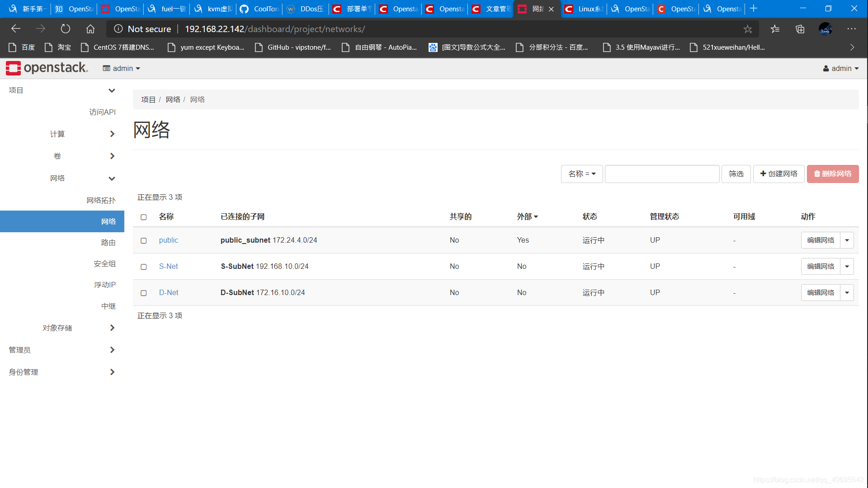Switch to the 文章管理 tab

(491, 9)
